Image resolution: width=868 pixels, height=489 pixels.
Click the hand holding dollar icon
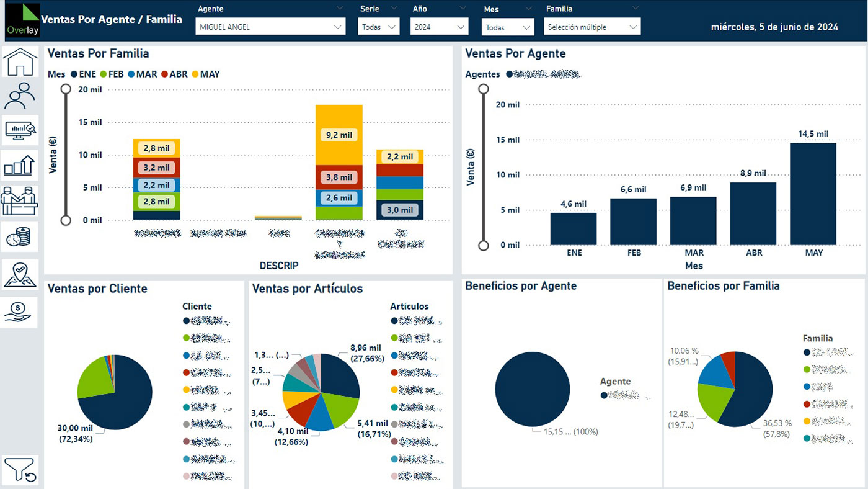click(20, 312)
